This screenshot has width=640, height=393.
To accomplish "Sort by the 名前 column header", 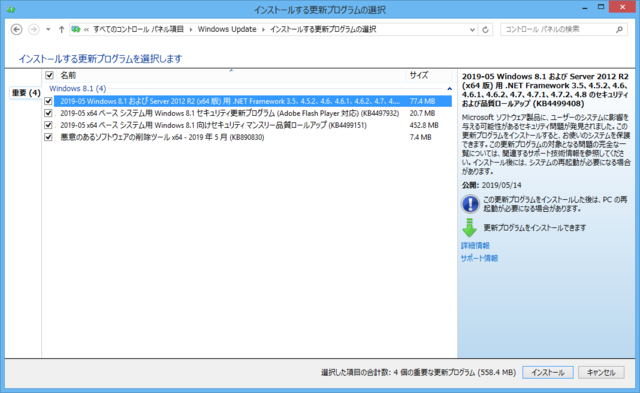I will click(x=68, y=75).
